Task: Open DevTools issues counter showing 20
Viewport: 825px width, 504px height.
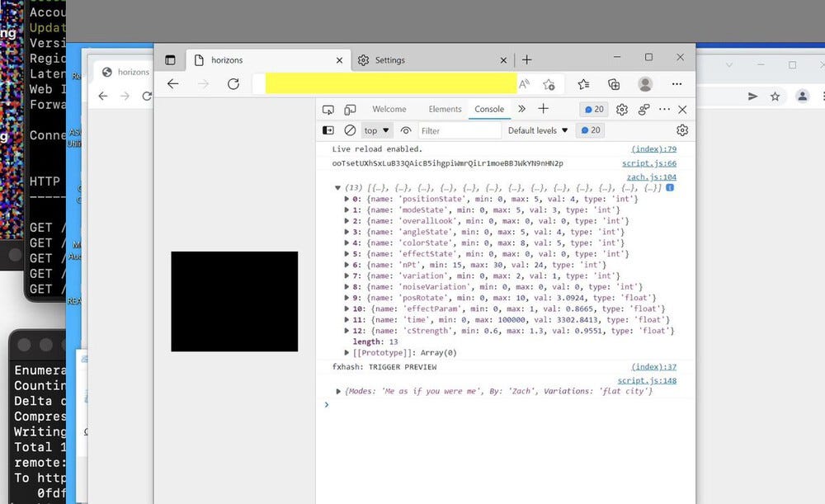Action: (x=594, y=110)
